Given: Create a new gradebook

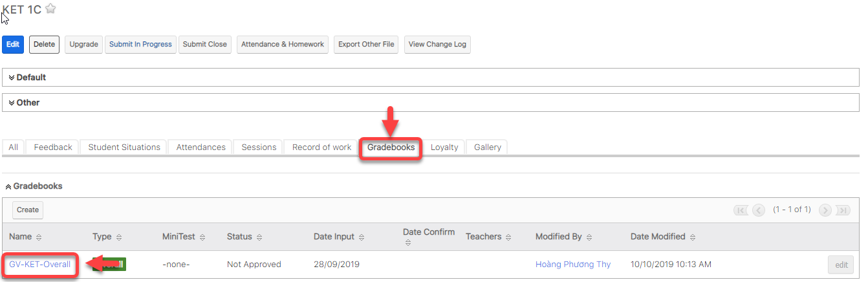Looking at the screenshot, I should (x=28, y=210).
